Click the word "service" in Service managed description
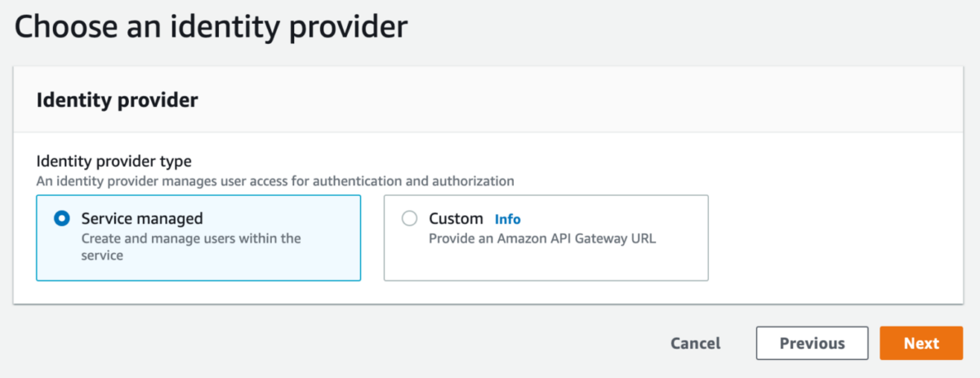Screen dimensions: 980x378 [102, 256]
